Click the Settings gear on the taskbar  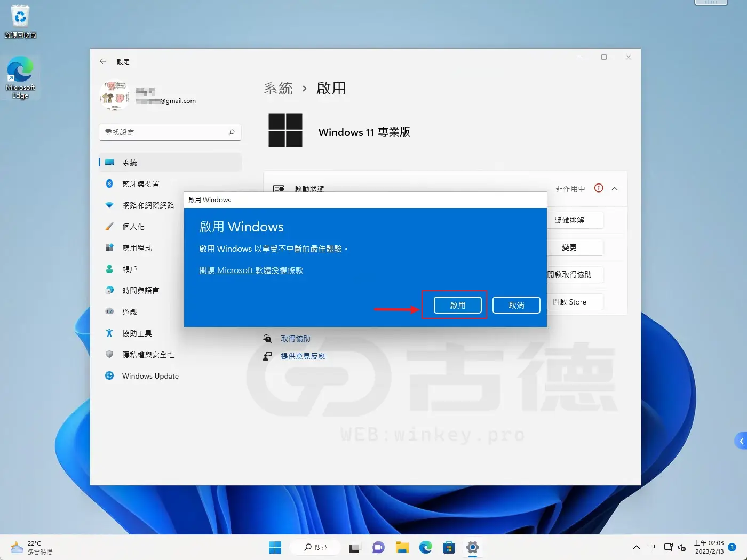click(x=473, y=547)
